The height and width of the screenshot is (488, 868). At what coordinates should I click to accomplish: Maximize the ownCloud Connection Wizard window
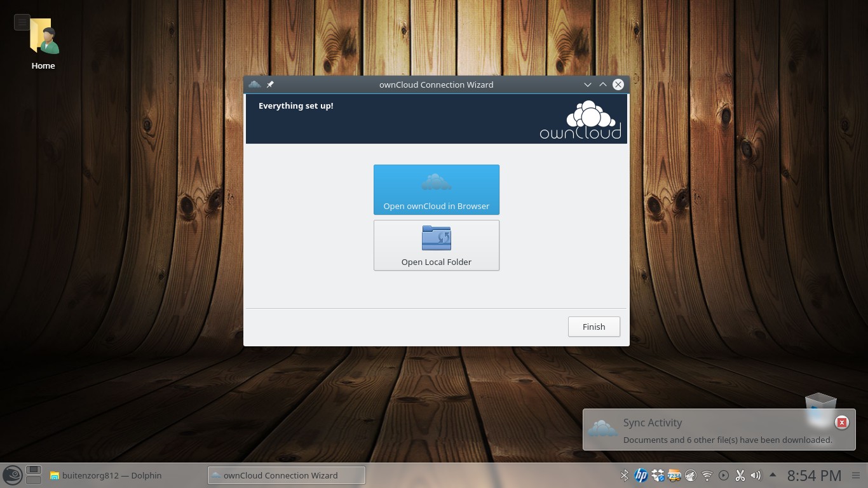[x=603, y=85]
